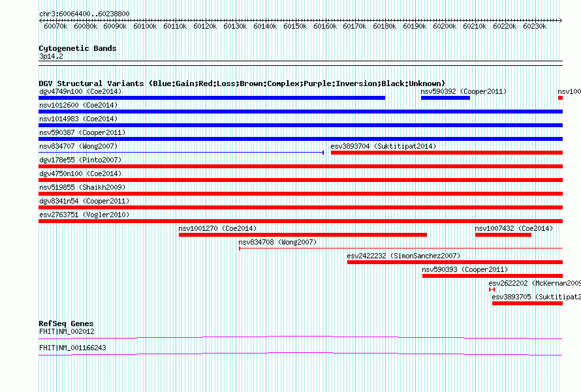Click the nsv590387 (Cooper2011) label
This screenshot has height=392, width=581.
pyautogui.click(x=82, y=132)
